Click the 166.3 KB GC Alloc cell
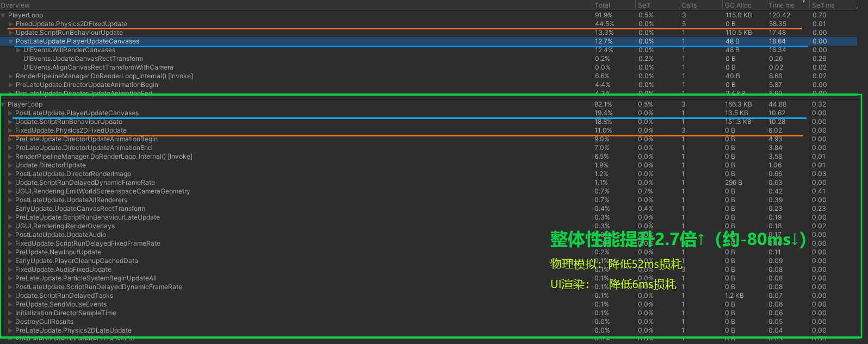 [x=739, y=104]
